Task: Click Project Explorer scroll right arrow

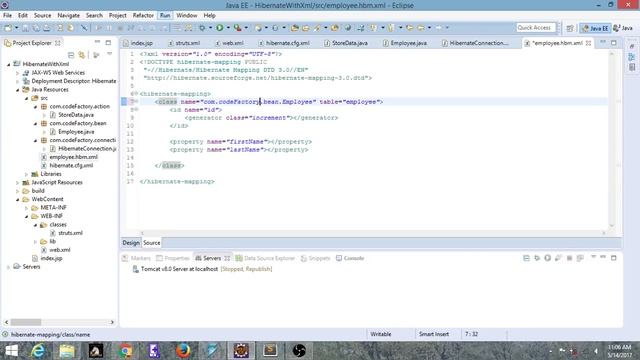Action: click(112, 322)
